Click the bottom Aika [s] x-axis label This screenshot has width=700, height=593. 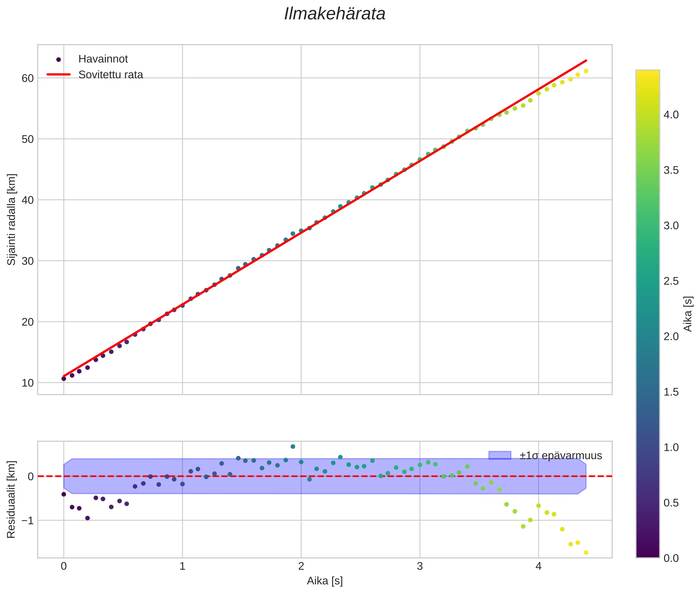pos(325,581)
